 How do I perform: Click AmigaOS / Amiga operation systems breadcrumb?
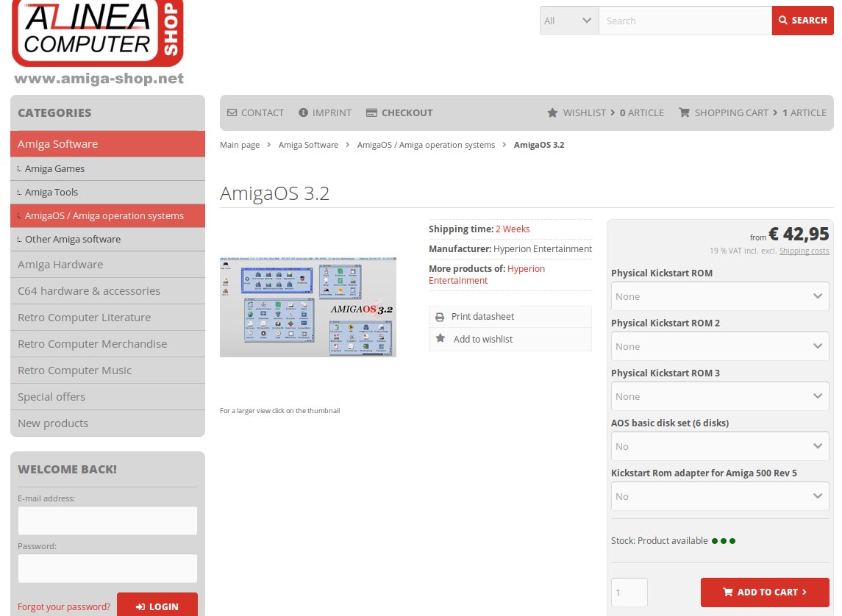[x=426, y=145]
